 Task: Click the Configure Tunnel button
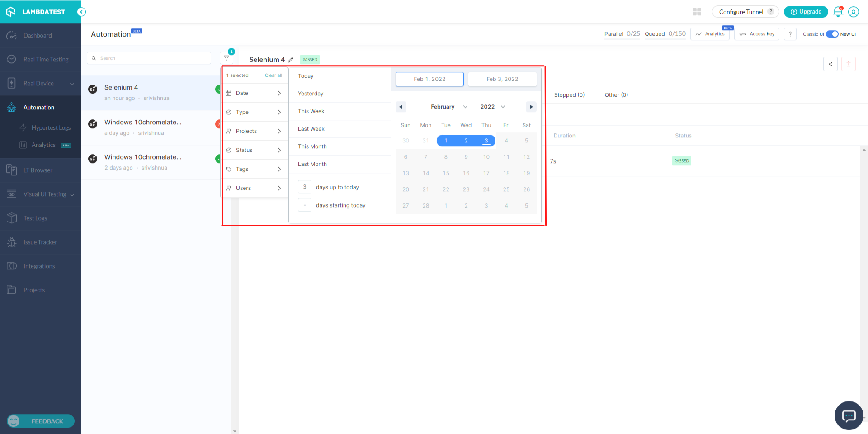tap(745, 12)
